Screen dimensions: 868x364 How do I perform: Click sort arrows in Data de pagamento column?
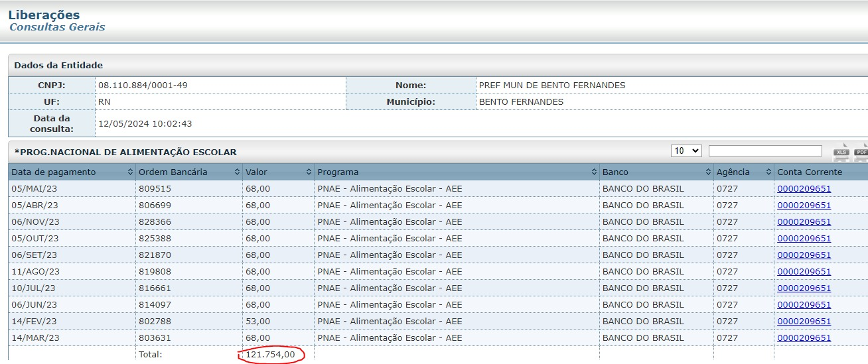(130, 172)
